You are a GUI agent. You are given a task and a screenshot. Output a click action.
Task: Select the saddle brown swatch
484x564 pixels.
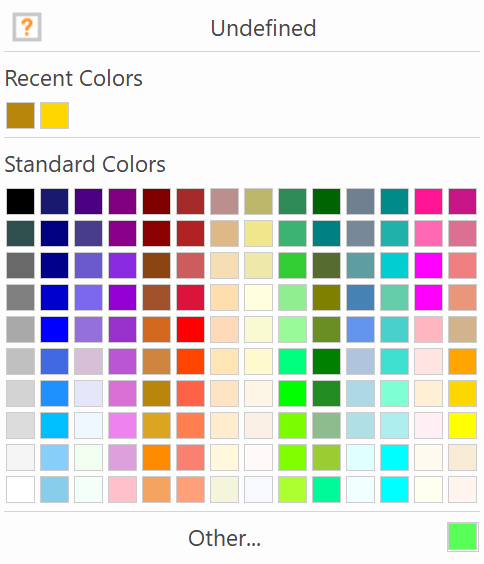[x=156, y=265]
